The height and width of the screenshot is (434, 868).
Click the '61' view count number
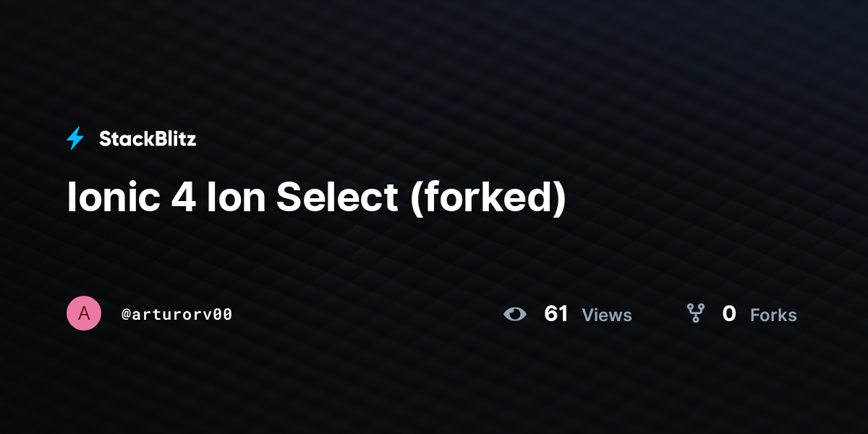(556, 314)
